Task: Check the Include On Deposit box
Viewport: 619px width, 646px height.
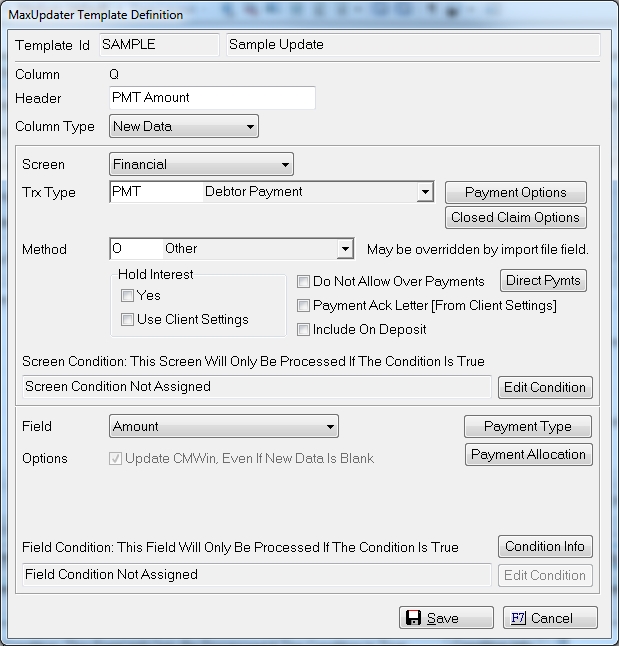Action: pyautogui.click(x=304, y=330)
